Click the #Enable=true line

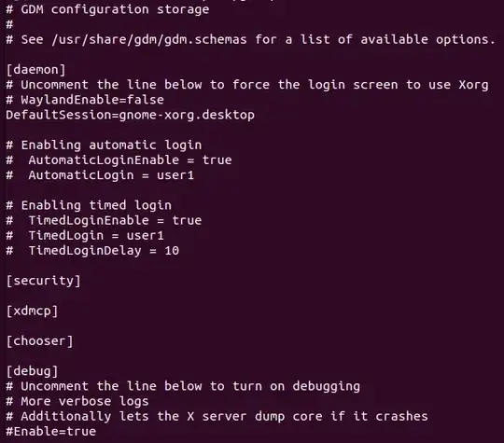[x=50, y=432]
